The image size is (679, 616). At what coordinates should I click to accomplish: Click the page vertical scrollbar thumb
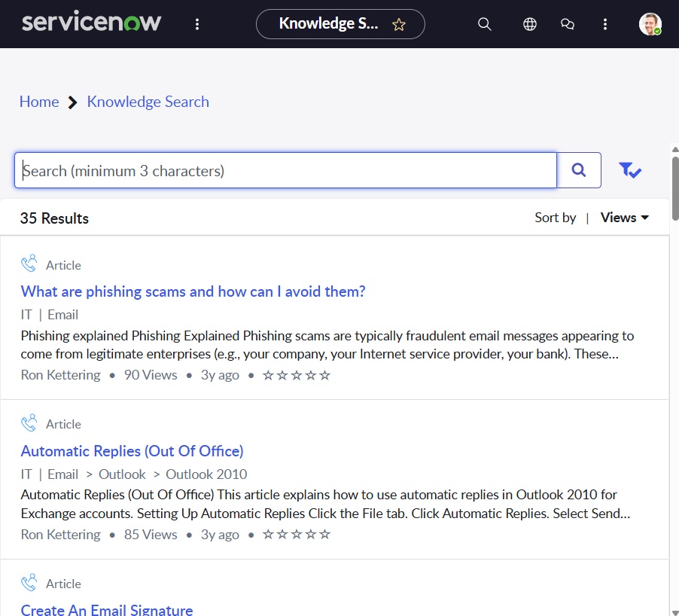[675, 188]
